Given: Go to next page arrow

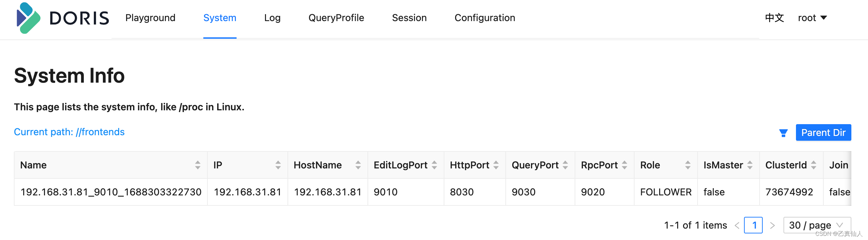Looking at the screenshot, I should pyautogui.click(x=772, y=225).
